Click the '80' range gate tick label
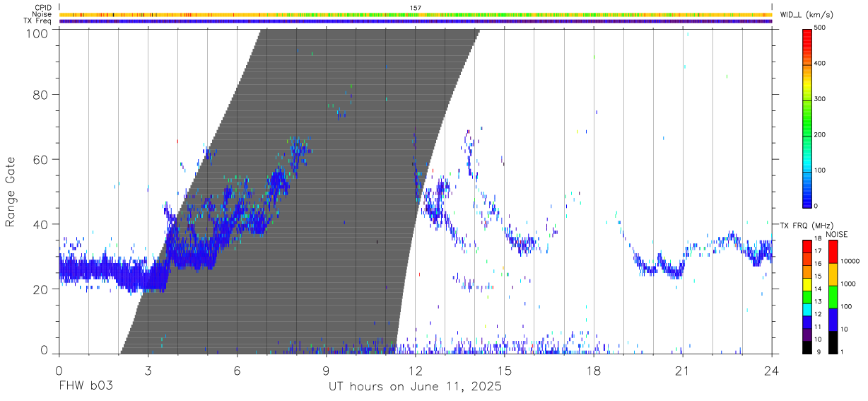This screenshot has width=868, height=401. [x=42, y=95]
